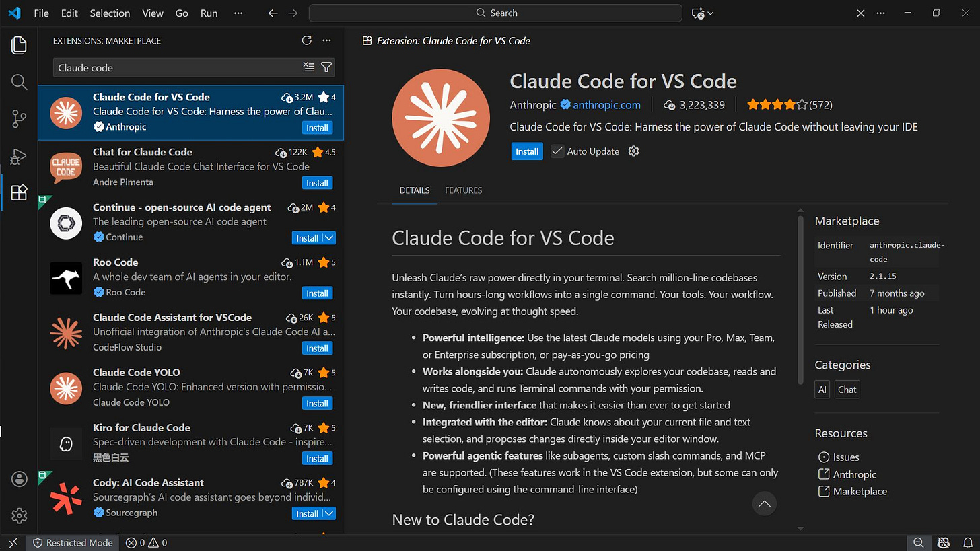Open the Extensions view icon
Image resolution: width=980 pixels, height=551 pixels.
(19, 193)
